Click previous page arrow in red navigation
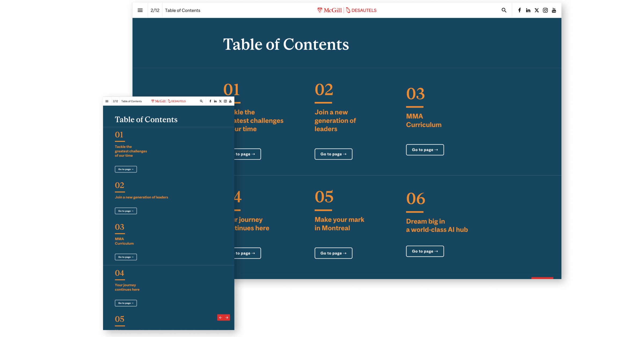 pyautogui.click(x=221, y=318)
